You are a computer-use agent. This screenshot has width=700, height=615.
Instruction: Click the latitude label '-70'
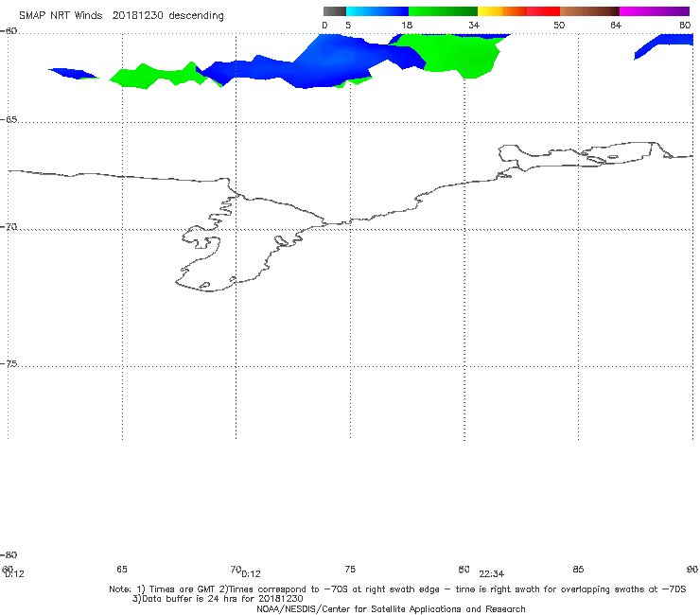[x=9, y=227]
